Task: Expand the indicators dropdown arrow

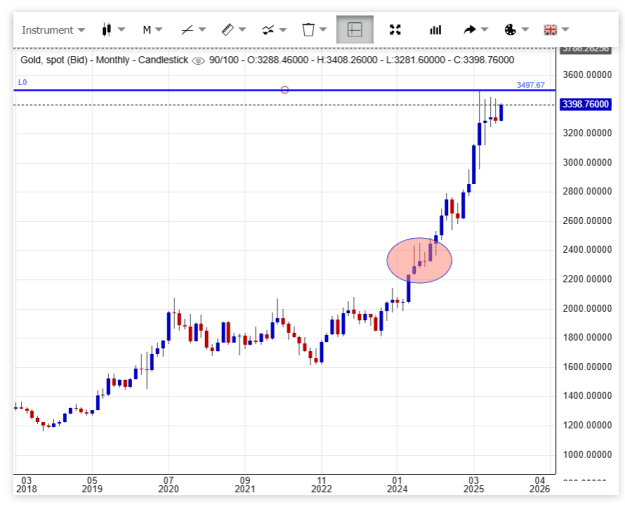Action: point(283,29)
